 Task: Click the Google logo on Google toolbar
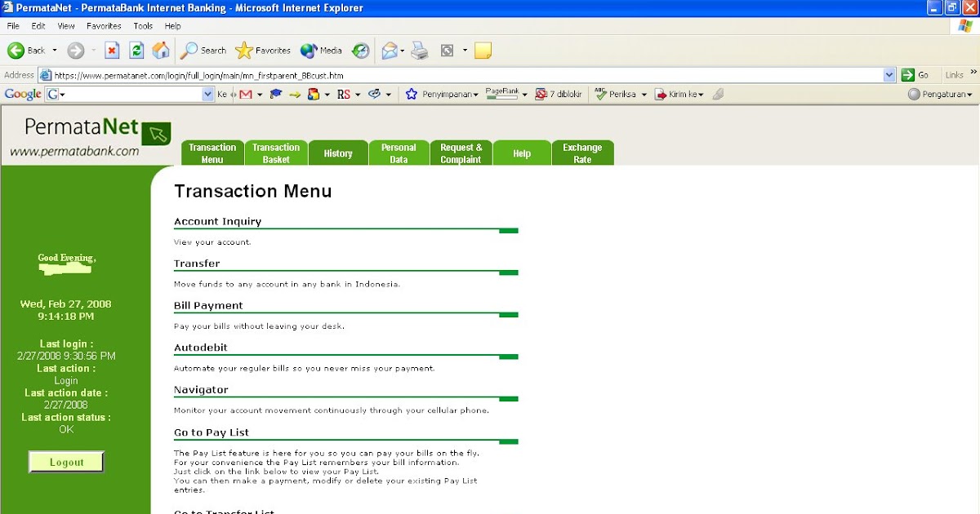[23, 94]
